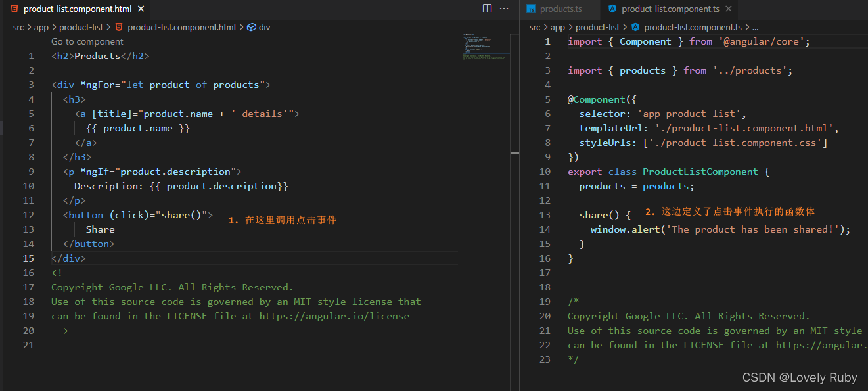The width and height of the screenshot is (868, 391).
Task: Click the TS icon on products.ts tab
Action: coord(531,9)
